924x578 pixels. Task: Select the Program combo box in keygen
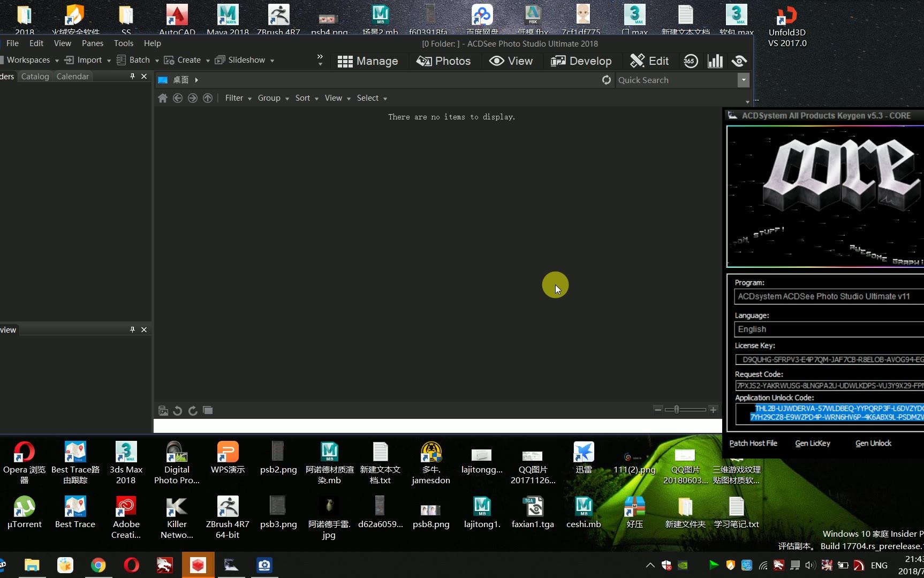[829, 296]
